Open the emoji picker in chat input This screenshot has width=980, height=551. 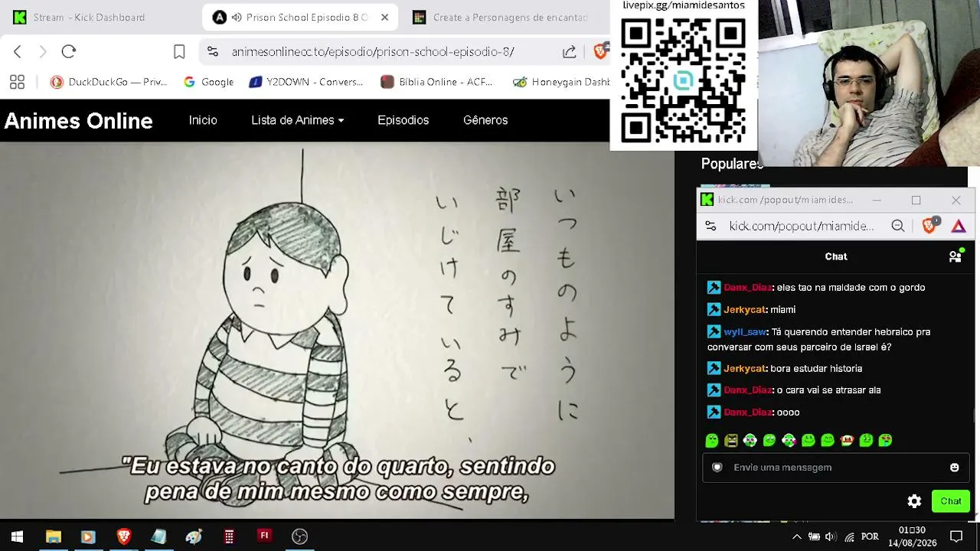[x=954, y=468]
